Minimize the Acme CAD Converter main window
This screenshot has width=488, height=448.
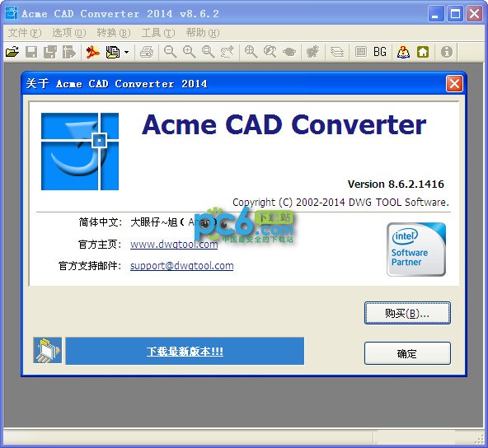pyautogui.click(x=436, y=14)
